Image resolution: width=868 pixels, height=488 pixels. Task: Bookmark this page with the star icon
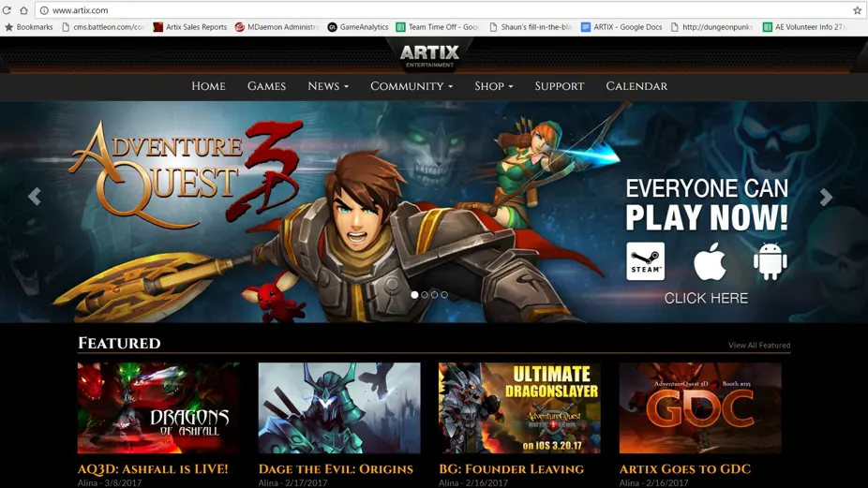click(x=858, y=10)
